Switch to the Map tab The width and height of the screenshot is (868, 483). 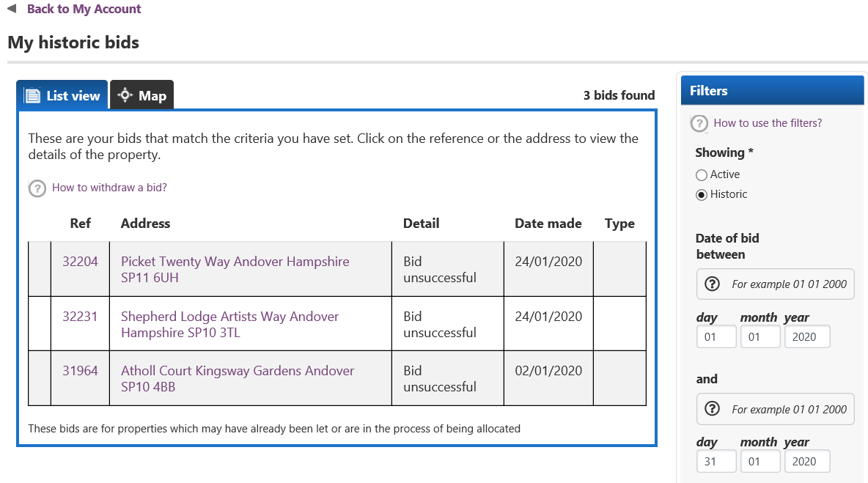point(141,95)
